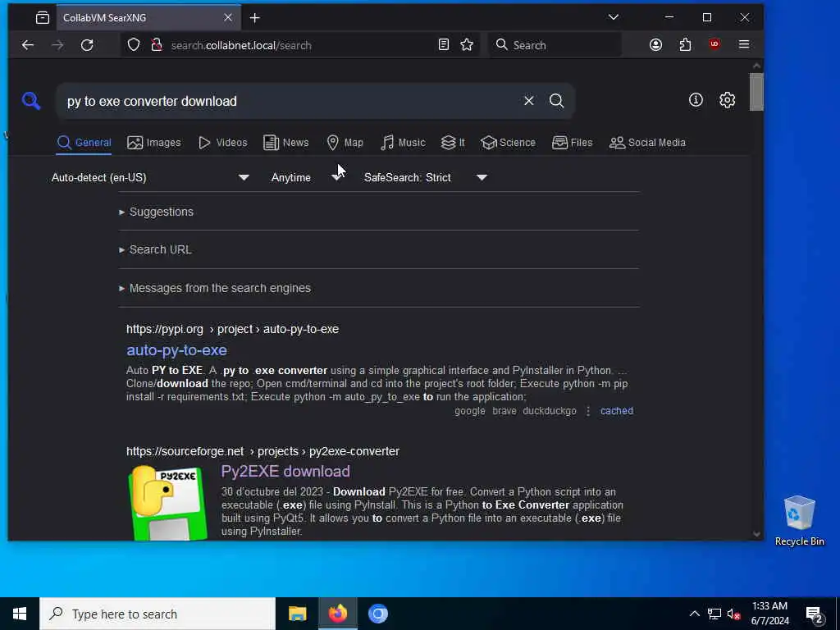
Task: Open the pypi.org result URL breadcrumb
Action: 232,329
